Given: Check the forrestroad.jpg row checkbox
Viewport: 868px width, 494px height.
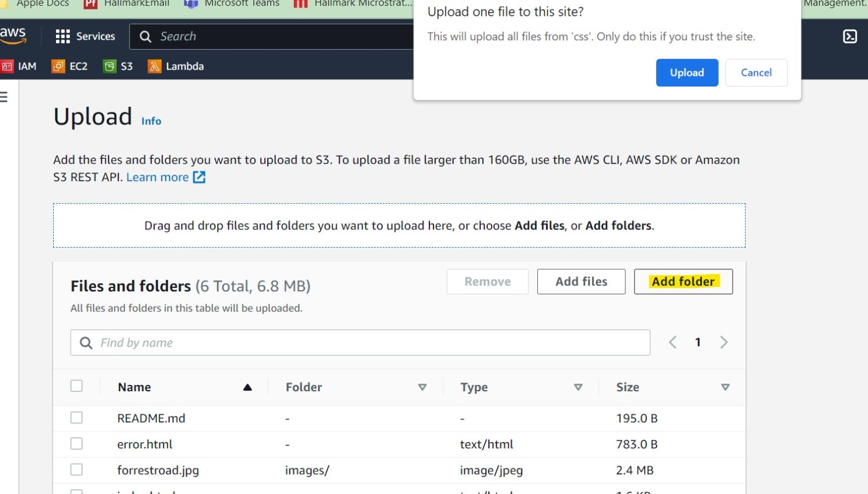Looking at the screenshot, I should click(x=76, y=469).
